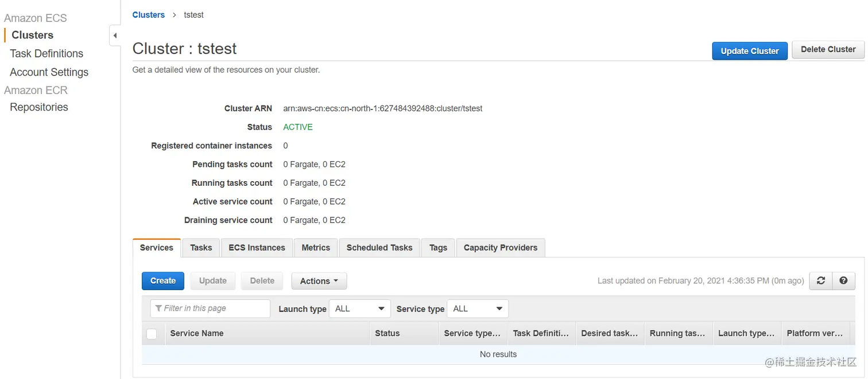Click the Delete Cluster button
The height and width of the screenshot is (379, 868).
828,49
